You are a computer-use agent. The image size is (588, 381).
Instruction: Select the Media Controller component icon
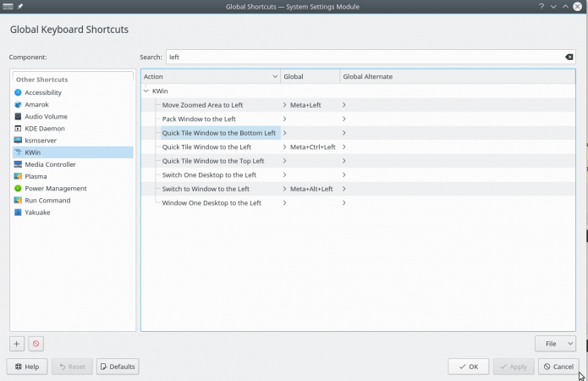pos(18,164)
